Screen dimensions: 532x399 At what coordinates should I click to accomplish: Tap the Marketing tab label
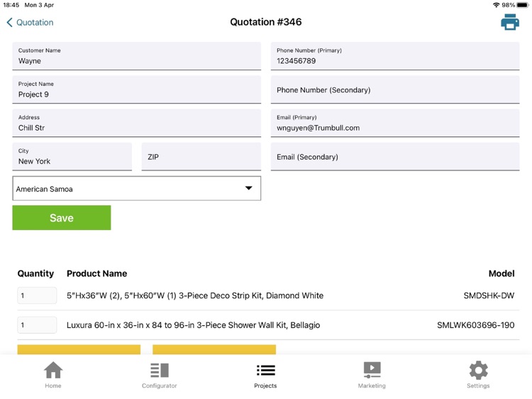click(372, 386)
